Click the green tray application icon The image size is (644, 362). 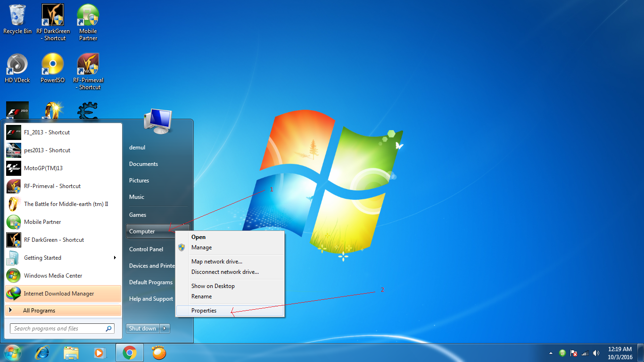(562, 353)
